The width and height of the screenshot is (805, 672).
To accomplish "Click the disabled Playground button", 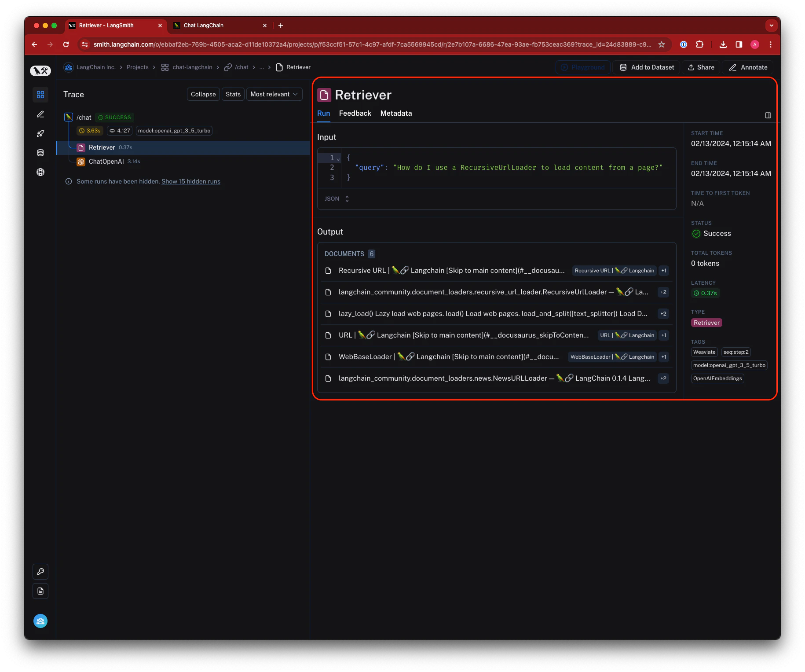I will click(583, 67).
